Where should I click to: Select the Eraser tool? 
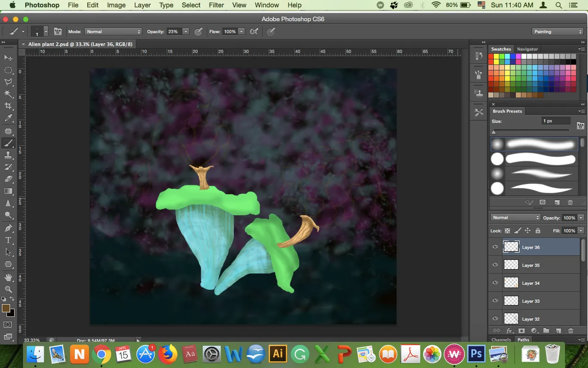(8, 179)
